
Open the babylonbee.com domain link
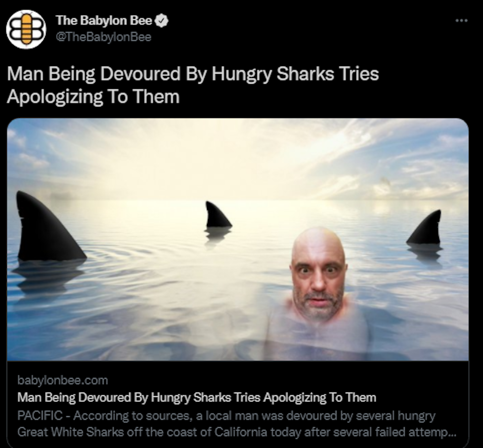62,380
